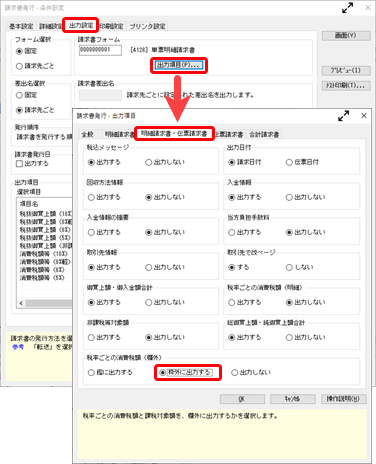Set 入金情報 to 出力する

[x=245, y=197]
